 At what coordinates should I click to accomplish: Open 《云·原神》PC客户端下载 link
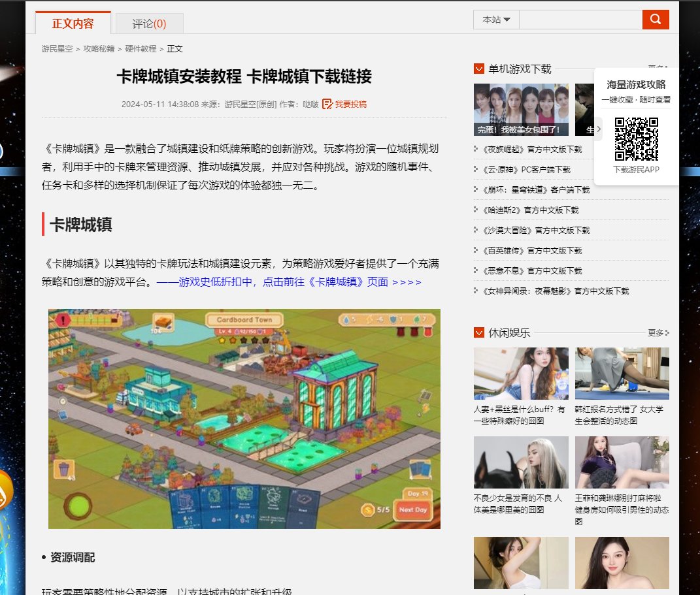(x=526, y=170)
